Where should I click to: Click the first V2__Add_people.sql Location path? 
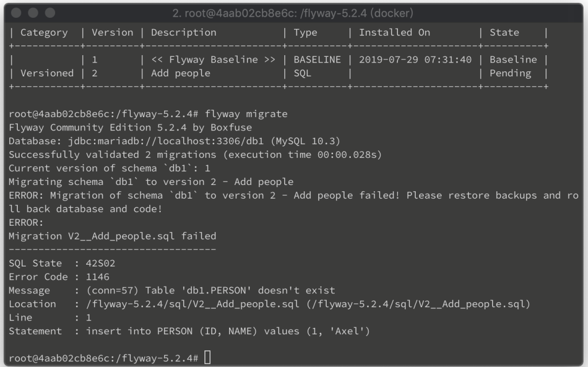tap(193, 304)
